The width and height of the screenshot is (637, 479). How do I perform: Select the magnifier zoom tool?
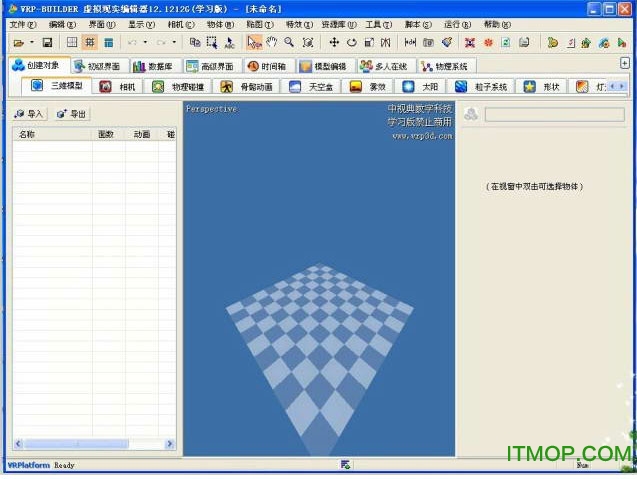[288, 43]
